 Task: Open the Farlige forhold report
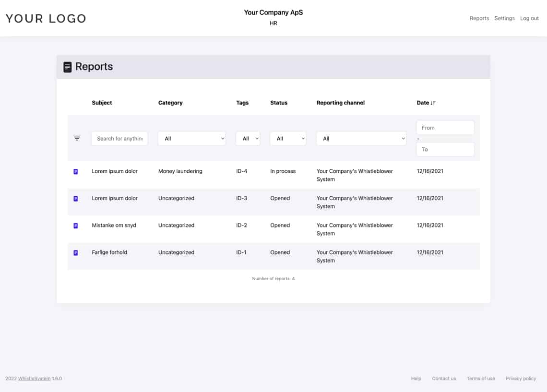[109, 252]
